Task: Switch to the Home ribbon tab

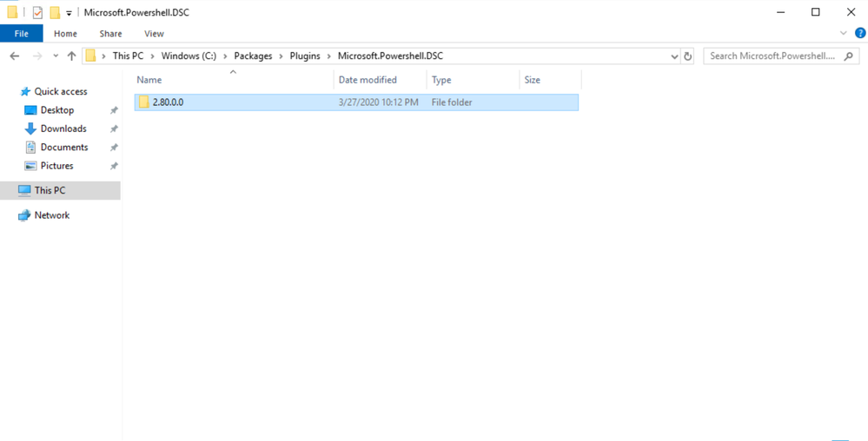Action: [x=65, y=34]
